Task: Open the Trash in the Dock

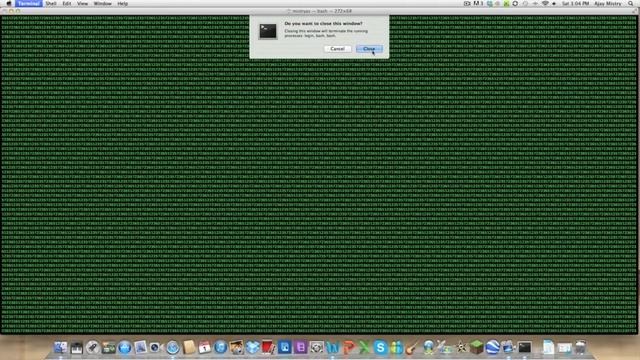Action: pyautogui.click(x=580, y=347)
